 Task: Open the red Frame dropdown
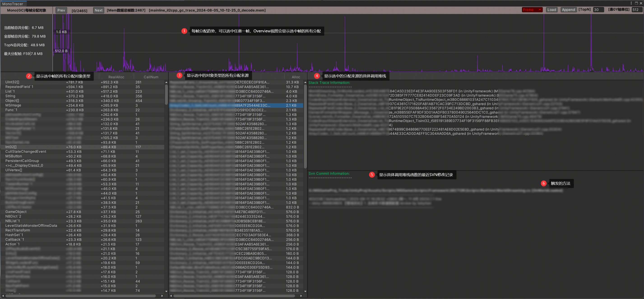click(532, 10)
